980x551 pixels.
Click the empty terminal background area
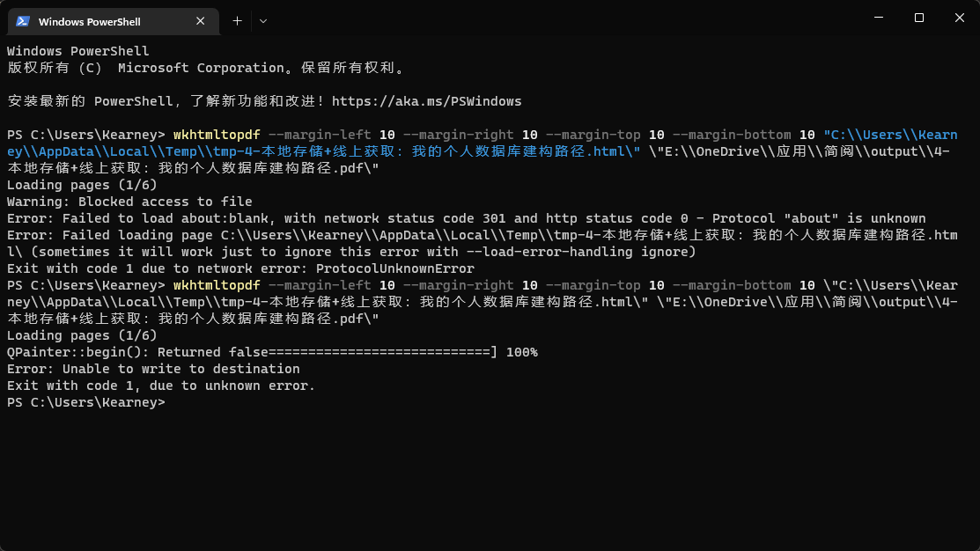[490, 484]
